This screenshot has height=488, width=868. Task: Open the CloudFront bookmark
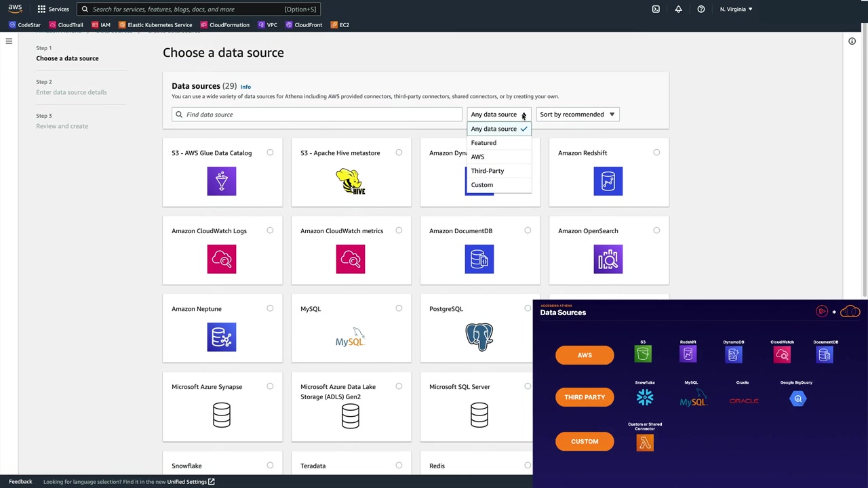coord(304,25)
